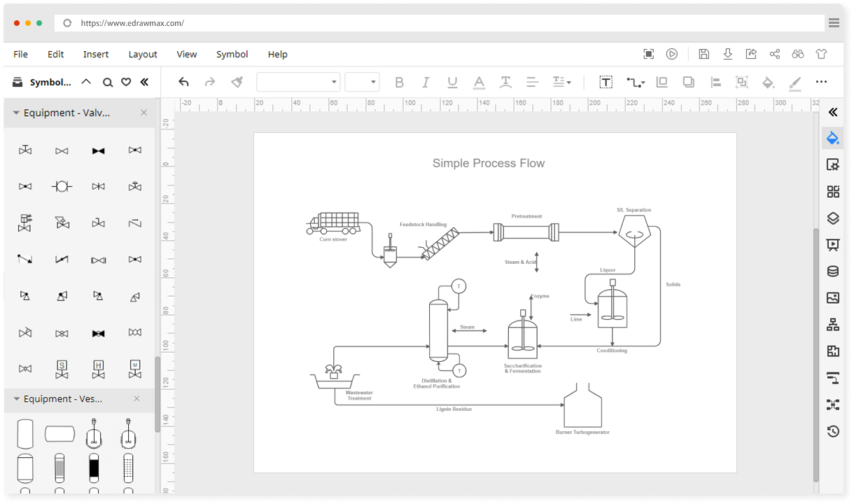The height and width of the screenshot is (504, 854).
Task: Click the favorites heart icon
Action: (x=126, y=82)
